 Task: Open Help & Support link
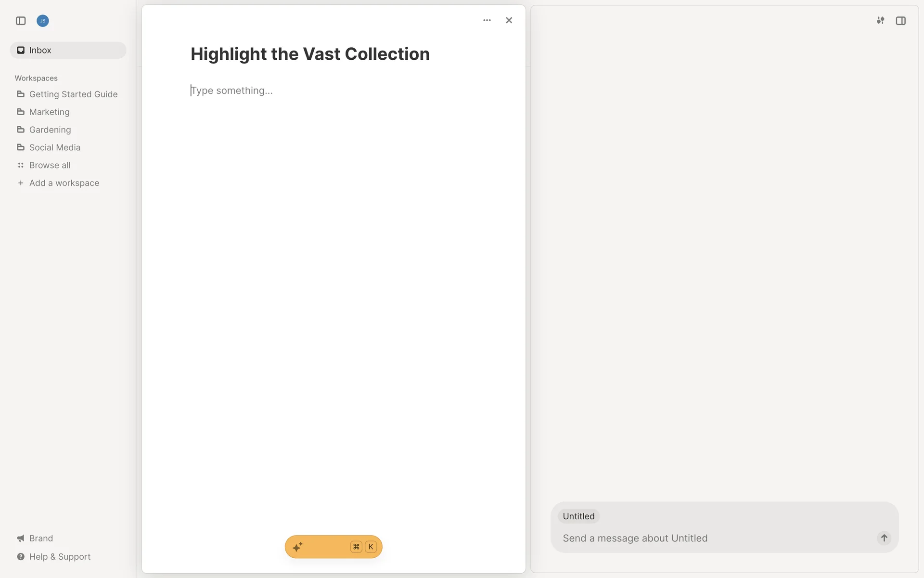tap(60, 556)
